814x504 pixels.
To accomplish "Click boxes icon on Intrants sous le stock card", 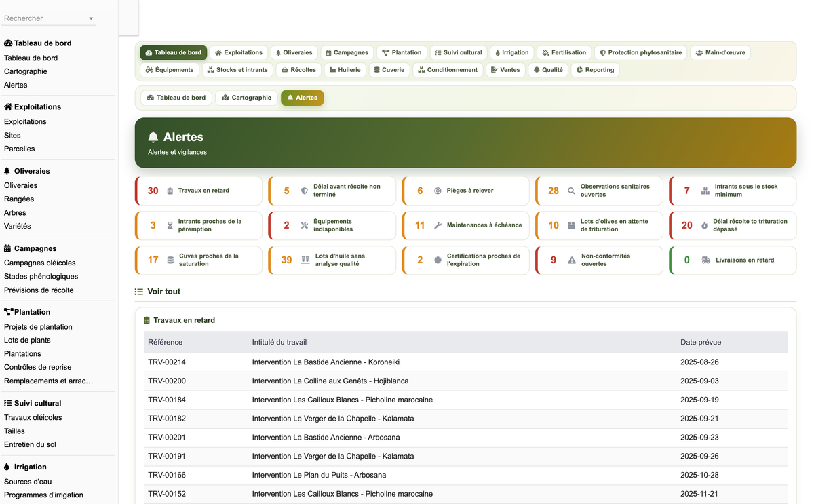I will click(x=705, y=191).
